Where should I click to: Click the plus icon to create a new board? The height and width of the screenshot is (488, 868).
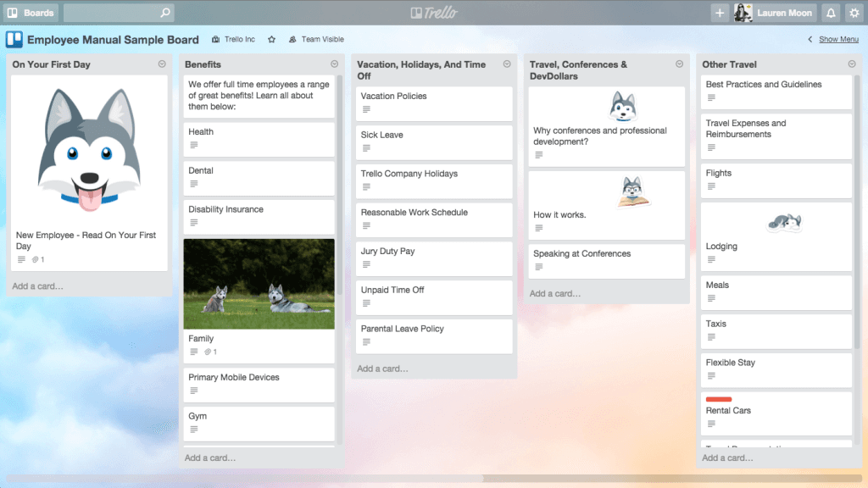pos(720,13)
